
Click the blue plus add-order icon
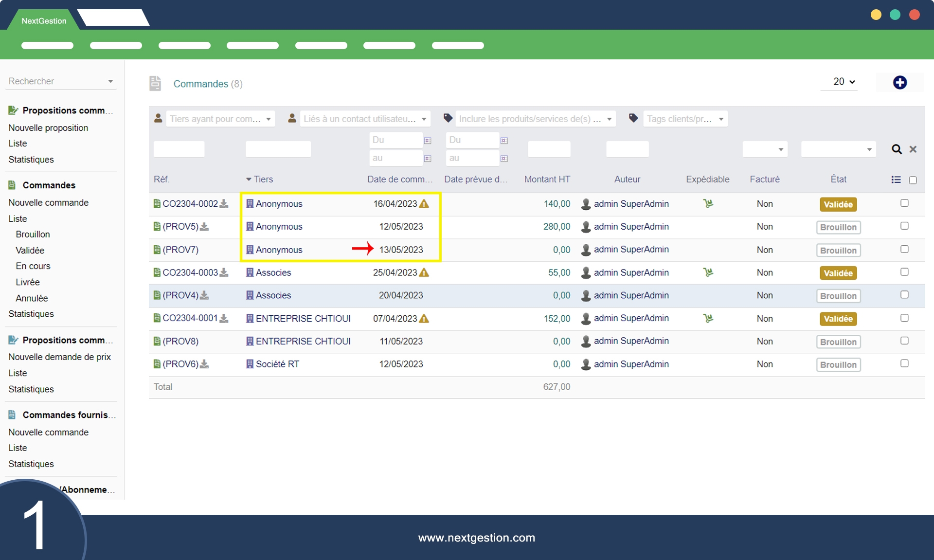(x=899, y=83)
